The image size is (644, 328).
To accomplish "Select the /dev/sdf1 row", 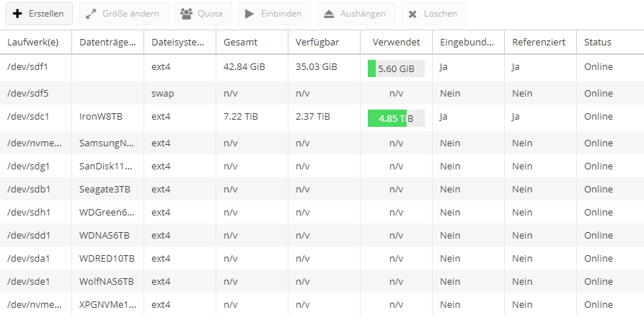I will coord(322,68).
